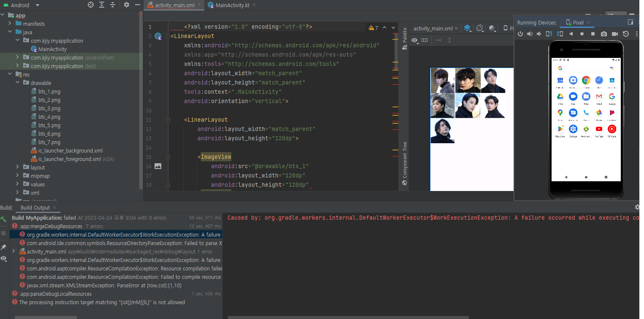Expand the layout folder

click(x=17, y=168)
